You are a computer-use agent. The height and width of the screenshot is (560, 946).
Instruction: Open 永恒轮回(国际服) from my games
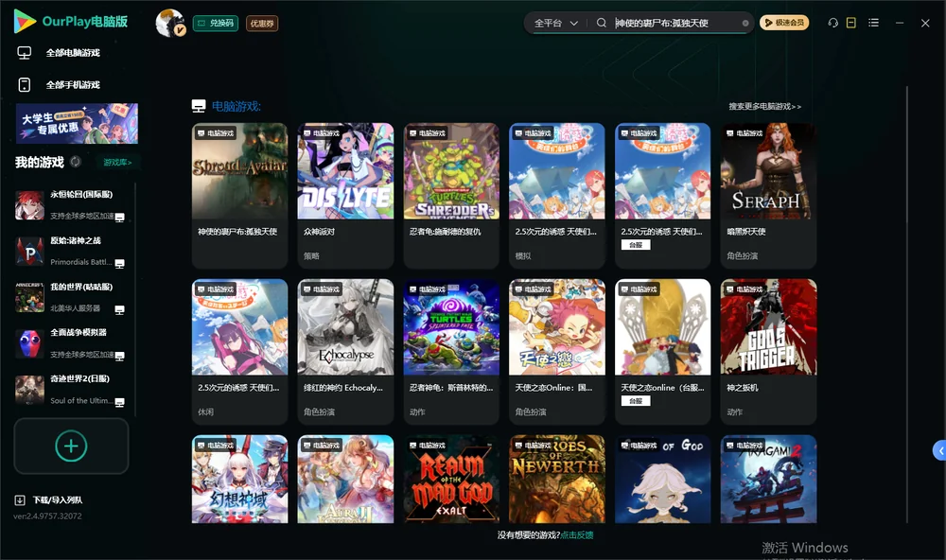coord(71,205)
